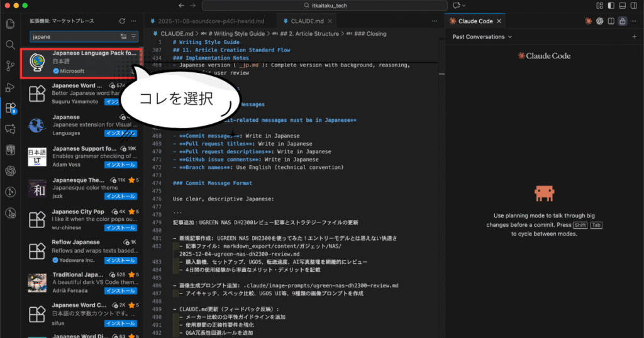Expand the Past Conversations dropdown

pos(482,36)
